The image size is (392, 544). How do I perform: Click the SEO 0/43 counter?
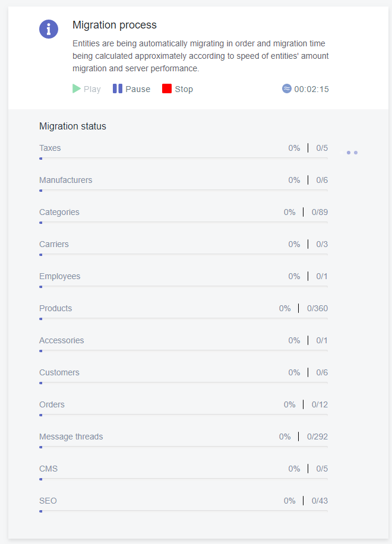(x=320, y=501)
